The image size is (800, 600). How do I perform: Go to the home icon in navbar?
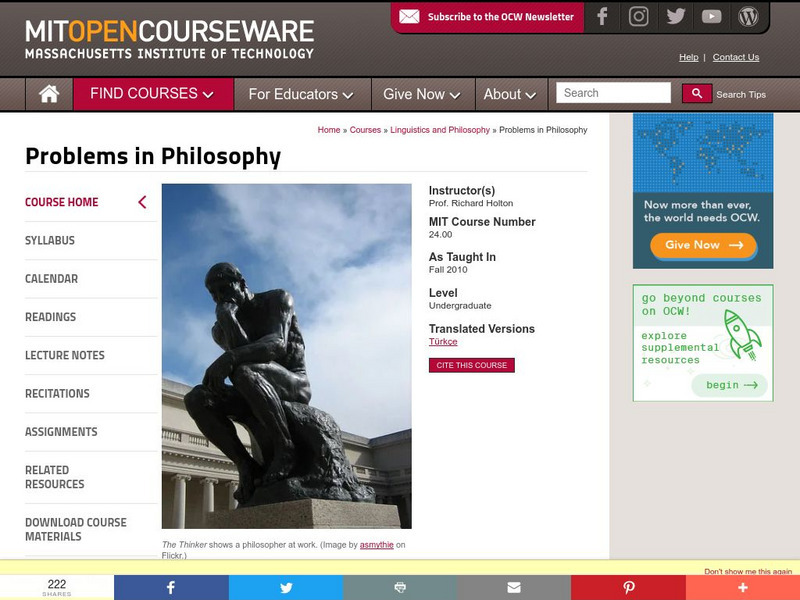(x=49, y=94)
